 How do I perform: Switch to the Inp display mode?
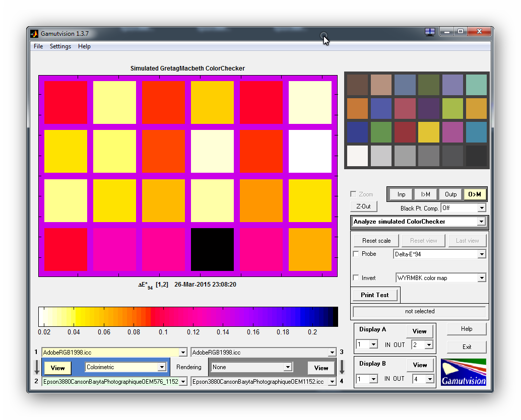[401, 194]
